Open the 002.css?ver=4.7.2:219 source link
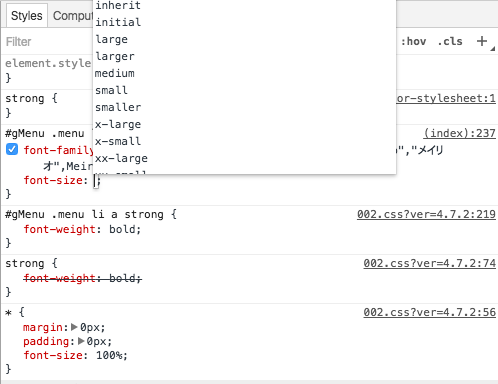 [x=426, y=214]
